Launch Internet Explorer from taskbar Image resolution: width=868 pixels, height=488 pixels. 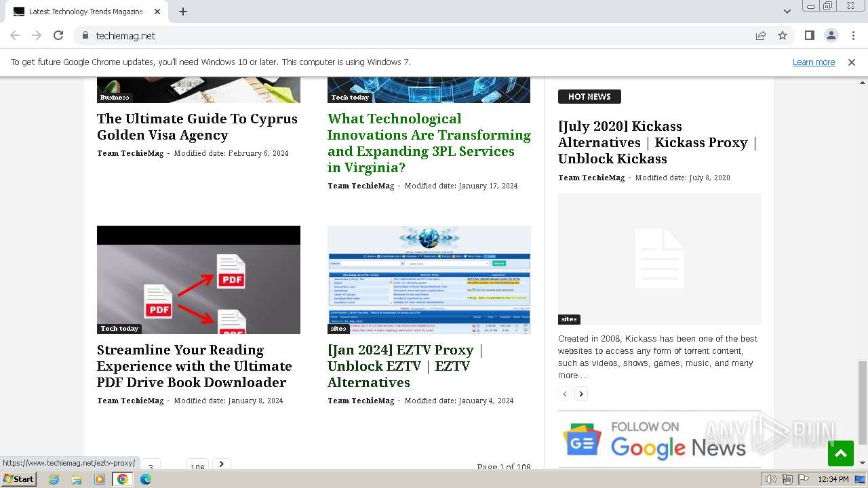[54, 479]
